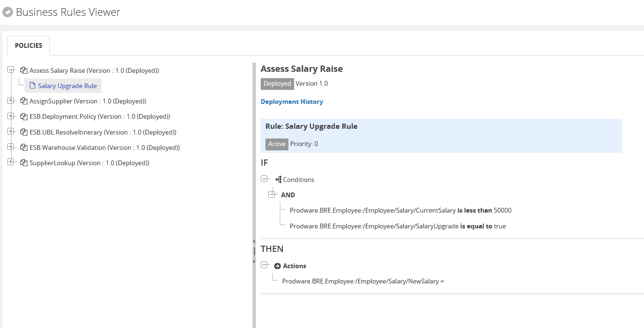Click the Deployed status badge

tap(277, 83)
